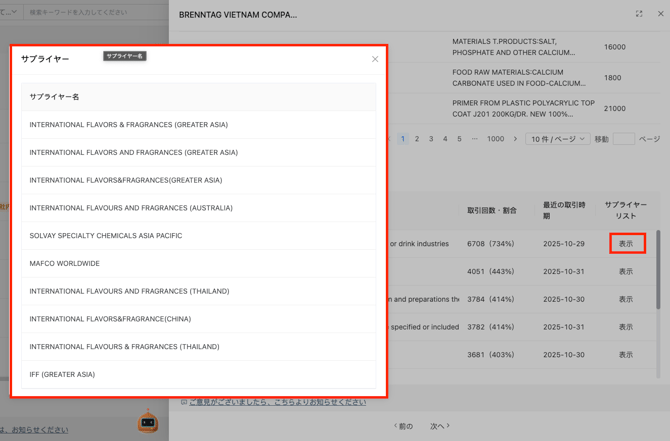Screen dimensions: 670x441
Task: Select IFF (GREATER ASIA) supplier row
Action: pyautogui.click(x=62, y=375)
